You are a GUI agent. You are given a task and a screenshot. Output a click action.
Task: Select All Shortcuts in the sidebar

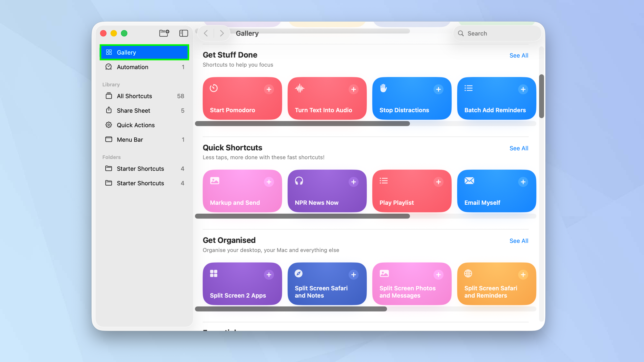134,96
